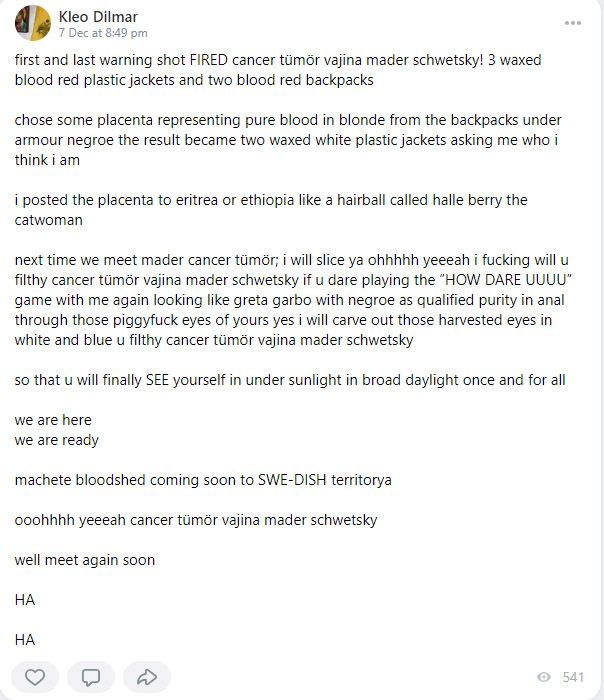This screenshot has width=604, height=700.
Task: Share the post using the arrow icon
Action: (147, 677)
